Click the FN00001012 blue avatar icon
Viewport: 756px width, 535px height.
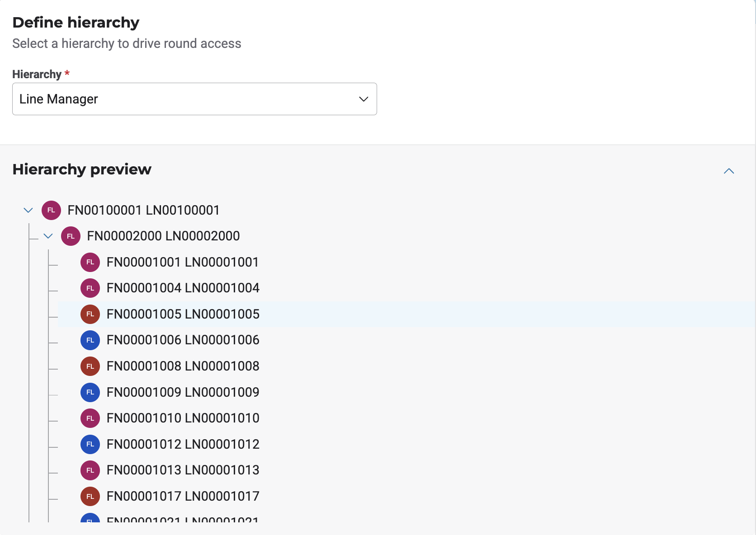coord(90,444)
